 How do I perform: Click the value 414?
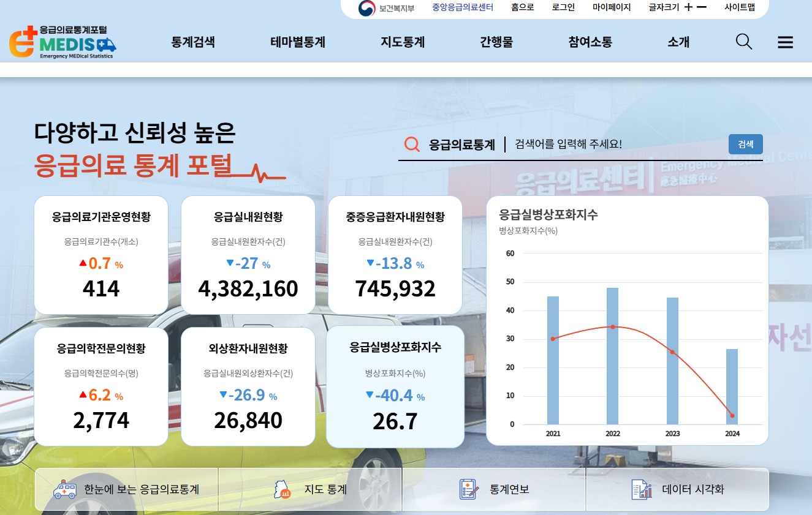(x=101, y=288)
